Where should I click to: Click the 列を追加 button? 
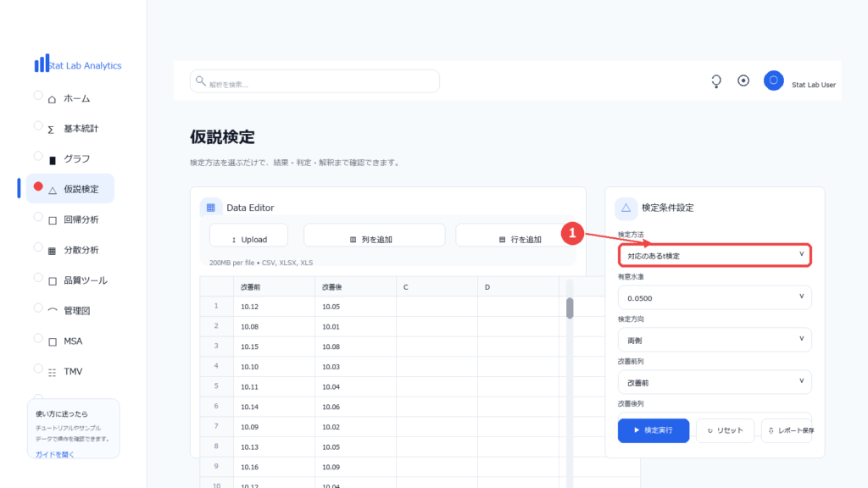click(374, 236)
